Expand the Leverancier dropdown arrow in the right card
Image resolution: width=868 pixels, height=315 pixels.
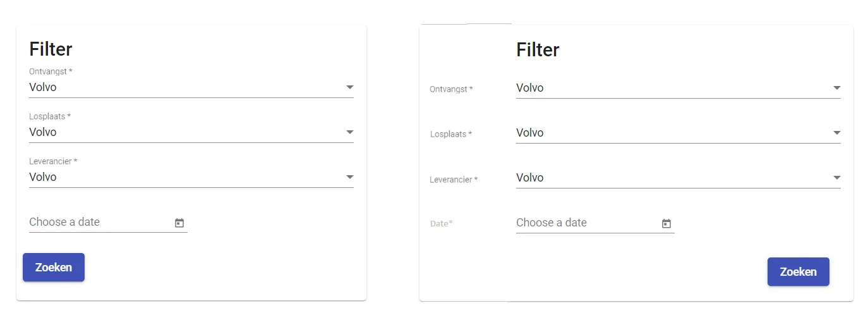[x=836, y=178]
